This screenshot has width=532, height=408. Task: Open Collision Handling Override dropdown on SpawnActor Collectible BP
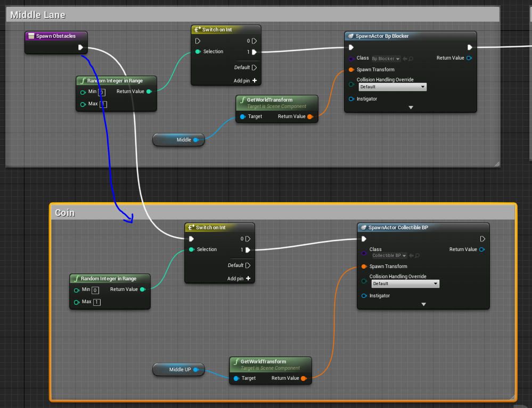(x=405, y=284)
